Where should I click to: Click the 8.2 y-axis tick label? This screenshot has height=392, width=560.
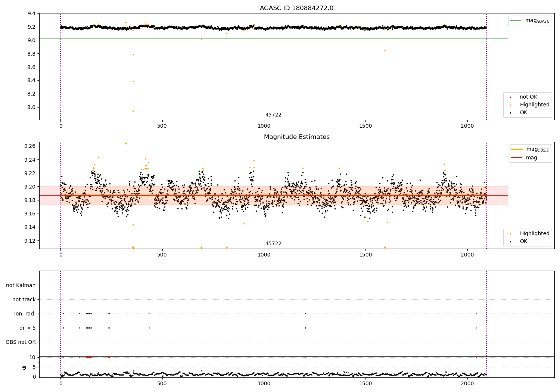click(32, 94)
